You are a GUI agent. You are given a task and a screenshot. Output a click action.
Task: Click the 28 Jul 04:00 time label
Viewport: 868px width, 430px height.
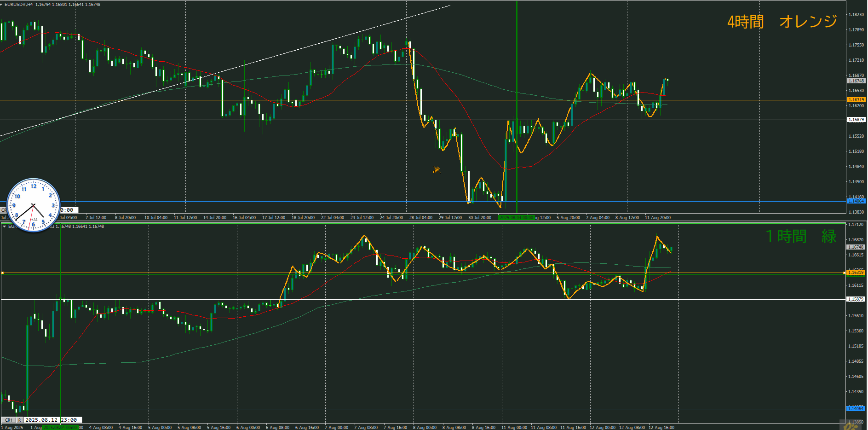421,218
